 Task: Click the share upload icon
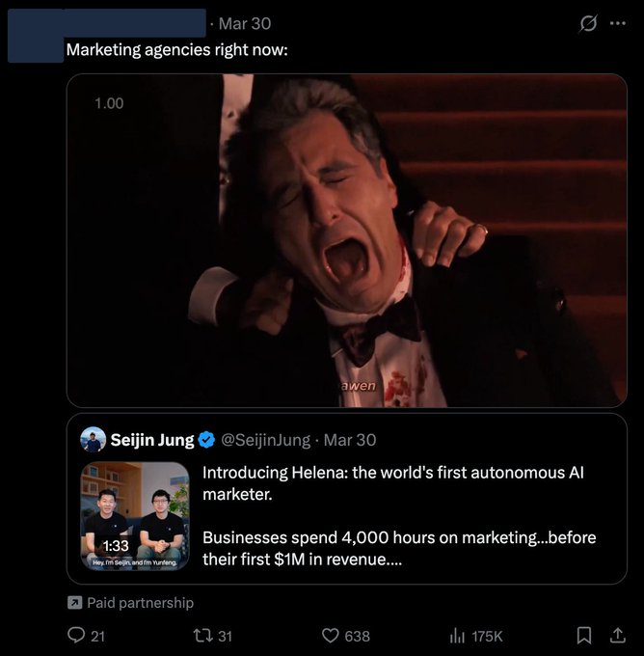[617, 635]
